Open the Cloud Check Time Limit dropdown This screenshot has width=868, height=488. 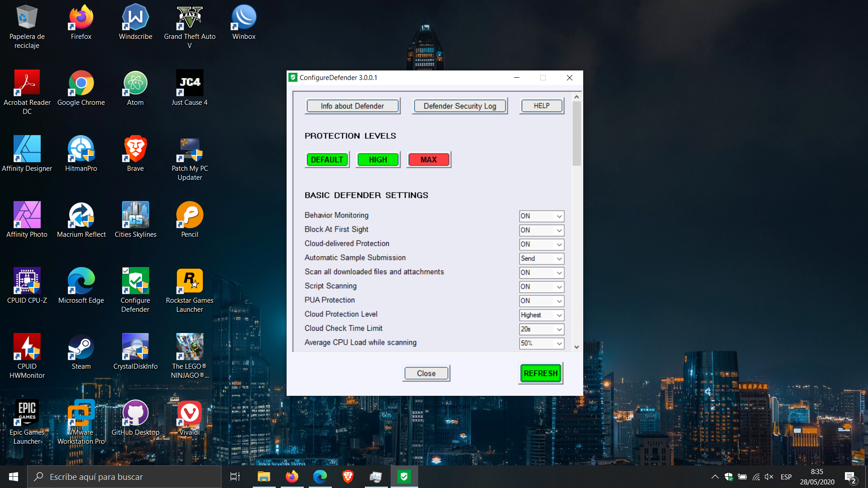(541, 329)
